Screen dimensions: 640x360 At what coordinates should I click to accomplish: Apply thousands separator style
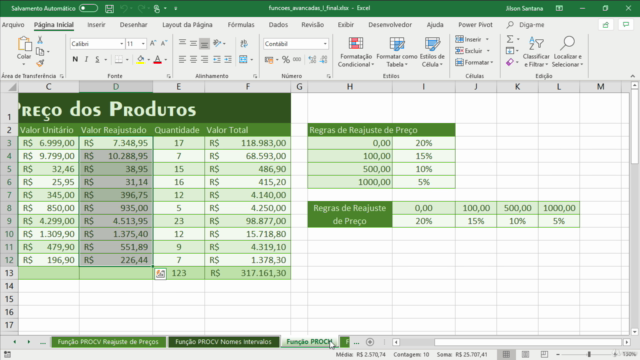(297, 60)
